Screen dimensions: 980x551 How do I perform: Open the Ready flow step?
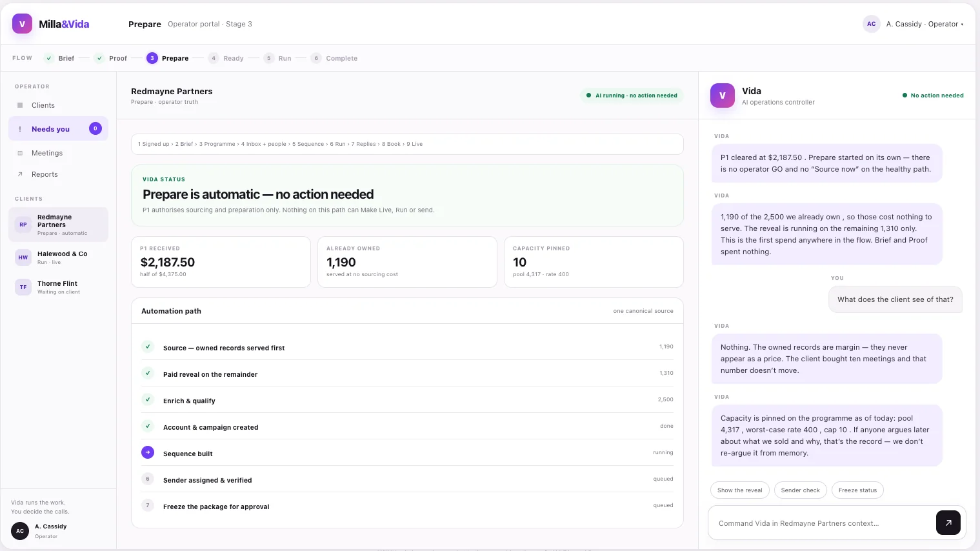pyautogui.click(x=226, y=58)
